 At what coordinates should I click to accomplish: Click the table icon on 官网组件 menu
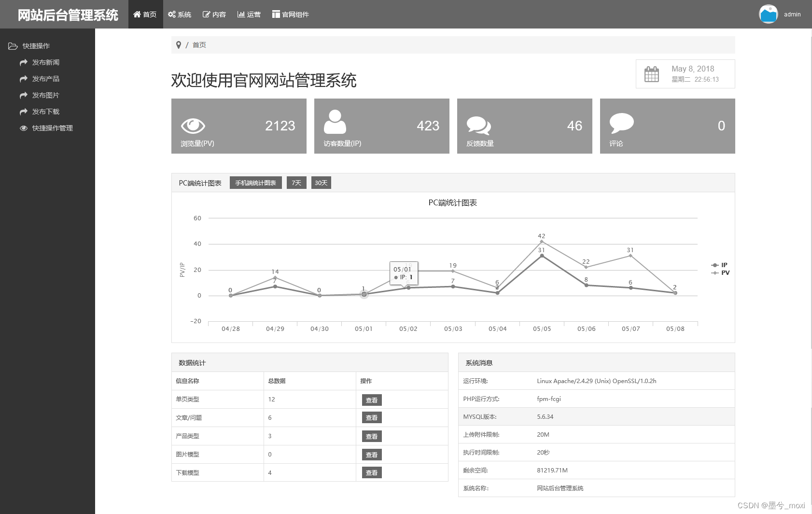[276, 14]
